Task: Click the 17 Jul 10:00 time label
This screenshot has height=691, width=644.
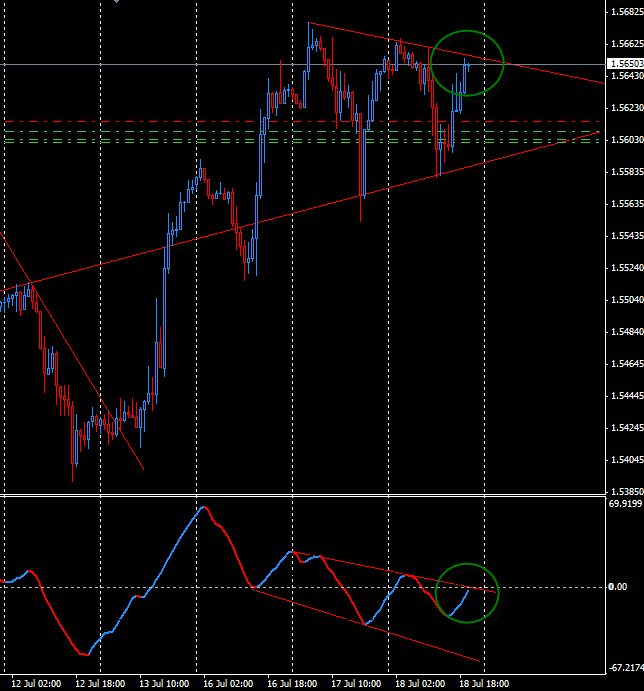Action: pyautogui.click(x=356, y=684)
